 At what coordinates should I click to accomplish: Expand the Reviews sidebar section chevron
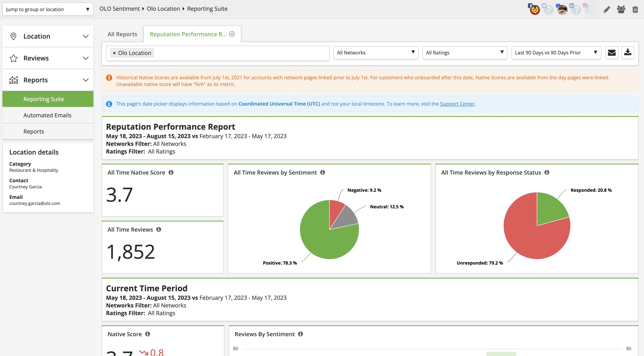pyautogui.click(x=86, y=58)
